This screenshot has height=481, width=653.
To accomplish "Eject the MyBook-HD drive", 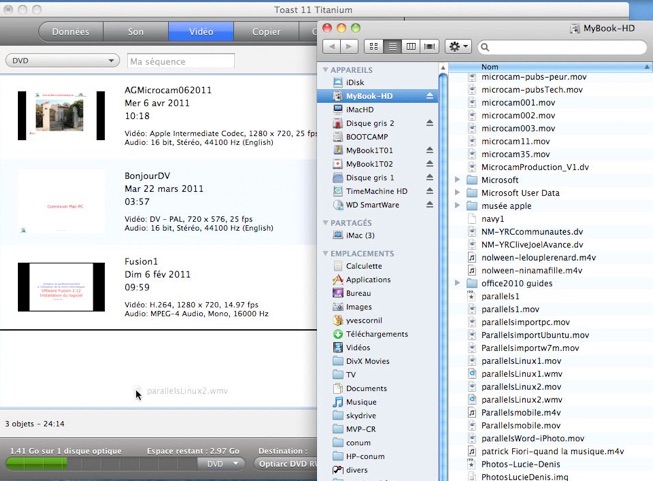I will [429, 96].
